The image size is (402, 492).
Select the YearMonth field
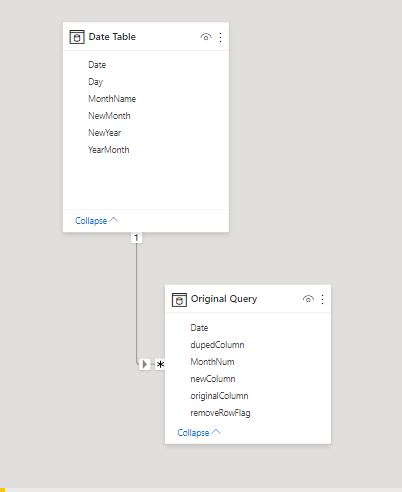(x=109, y=150)
